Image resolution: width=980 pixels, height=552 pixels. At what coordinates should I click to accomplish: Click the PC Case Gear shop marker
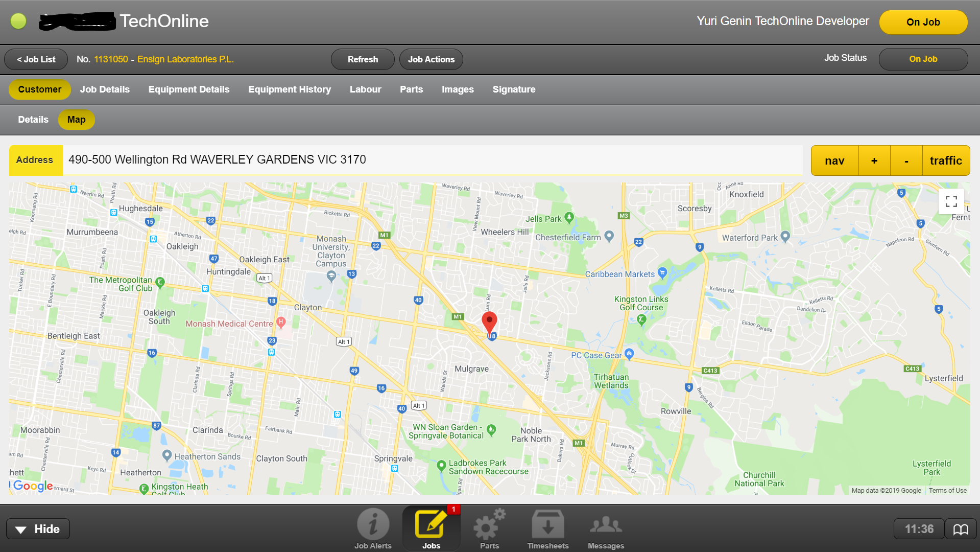[629, 354]
